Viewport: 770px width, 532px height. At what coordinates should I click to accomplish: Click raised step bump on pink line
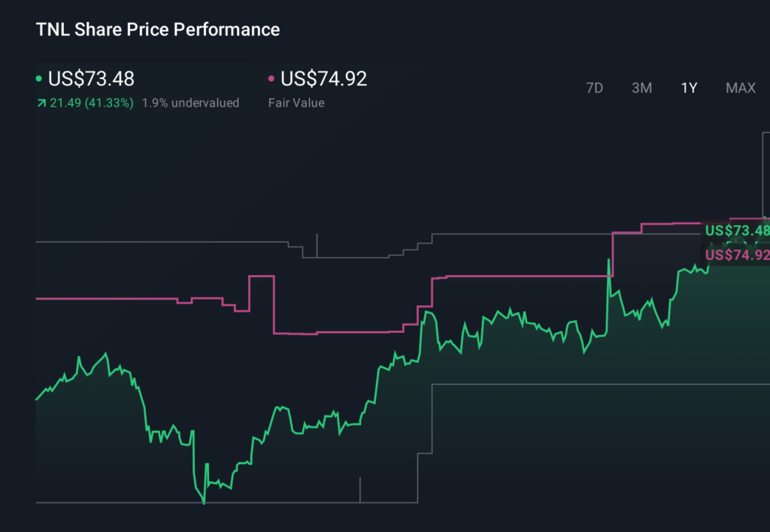pyautogui.click(x=262, y=277)
